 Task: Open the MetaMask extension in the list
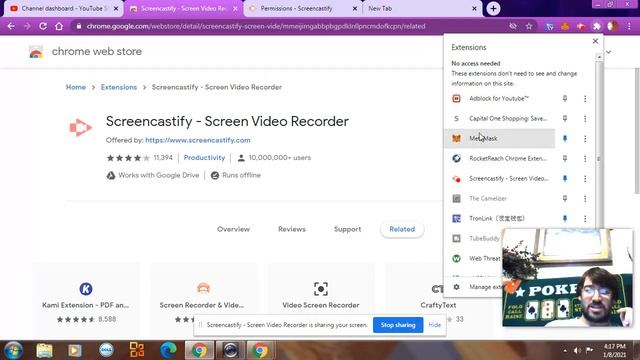pos(499,138)
